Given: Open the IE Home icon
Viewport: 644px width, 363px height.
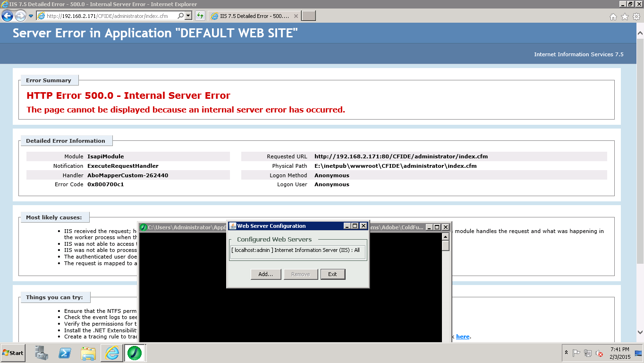Looking at the screenshot, I should pyautogui.click(x=613, y=17).
